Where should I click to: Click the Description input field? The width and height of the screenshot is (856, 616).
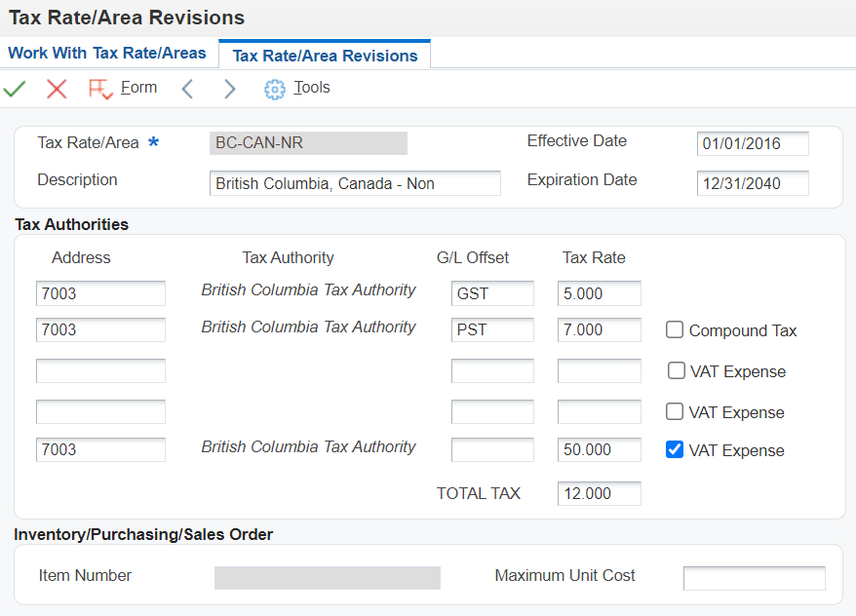point(355,183)
